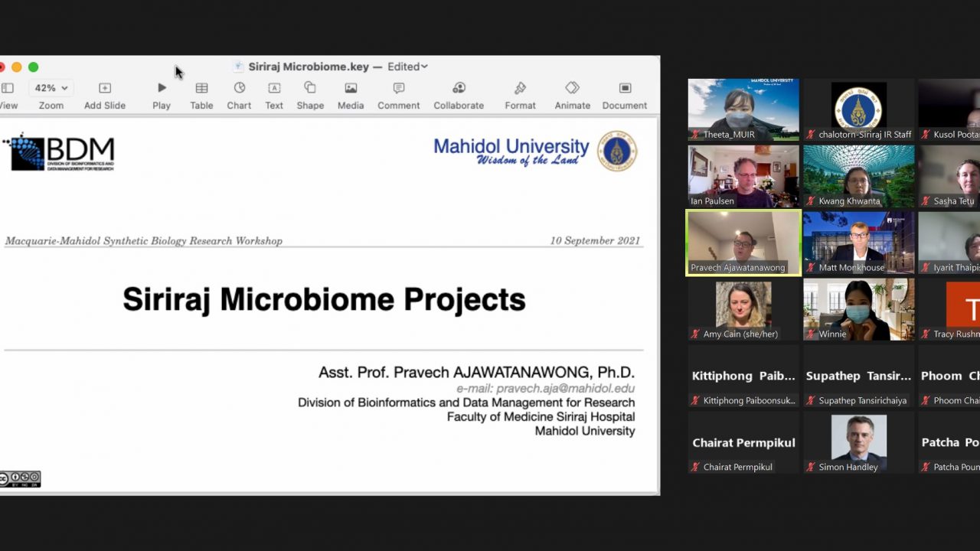Open the Collaborate sharing option

click(x=459, y=89)
